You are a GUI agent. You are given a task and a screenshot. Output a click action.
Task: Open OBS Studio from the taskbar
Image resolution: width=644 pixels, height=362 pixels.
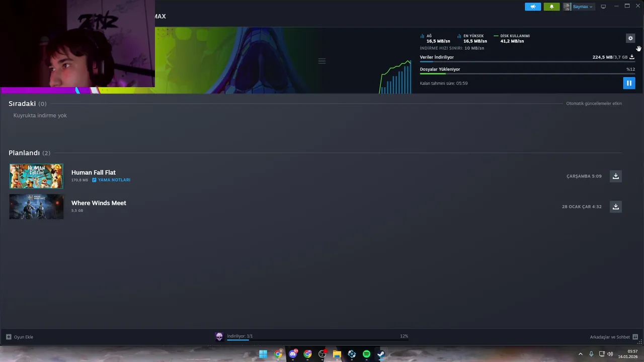pos(323,354)
